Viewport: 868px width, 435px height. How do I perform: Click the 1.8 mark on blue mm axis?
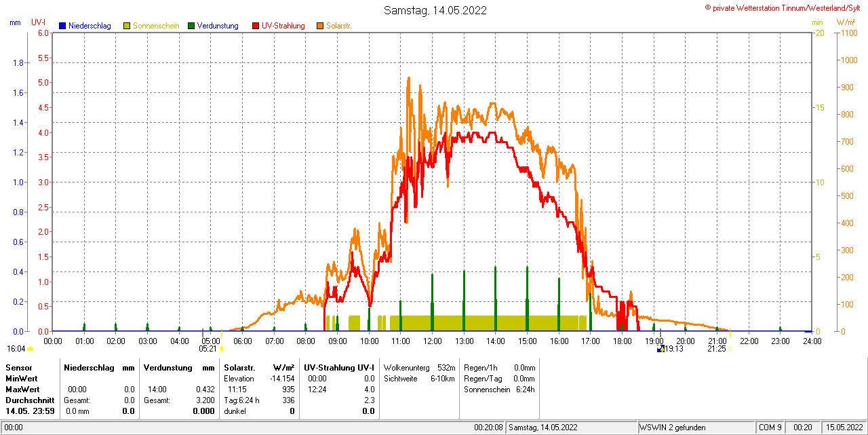(x=18, y=62)
